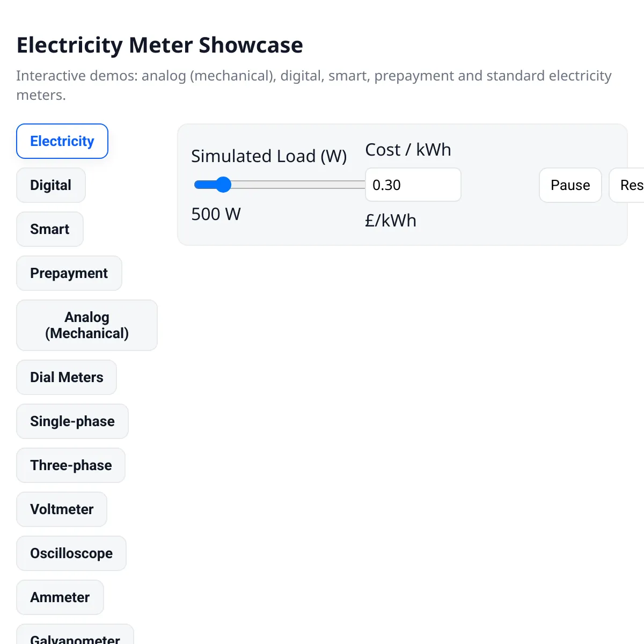
Task: Select the Single-phase tab
Action: click(72, 421)
